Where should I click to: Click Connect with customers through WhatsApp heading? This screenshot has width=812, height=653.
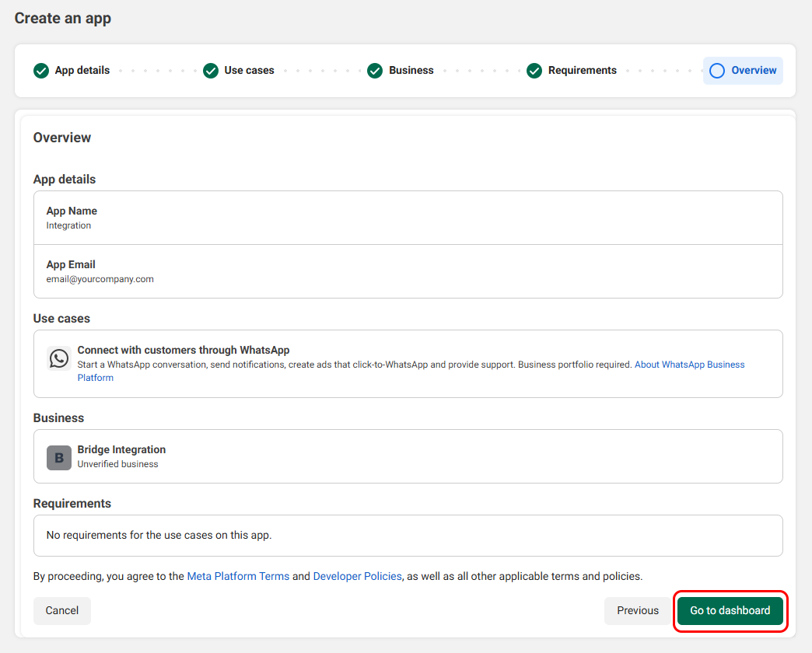(x=184, y=351)
